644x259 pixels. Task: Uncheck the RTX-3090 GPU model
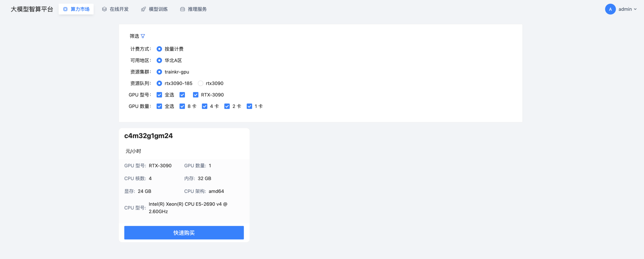[x=195, y=95]
